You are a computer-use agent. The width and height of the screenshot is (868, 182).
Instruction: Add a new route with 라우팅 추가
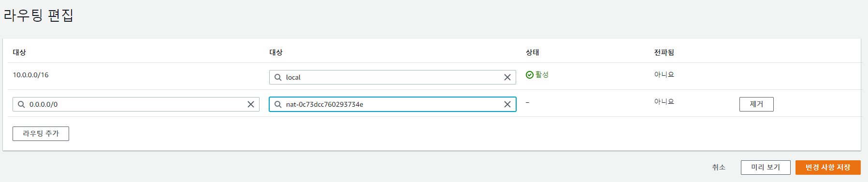pyautogui.click(x=41, y=134)
